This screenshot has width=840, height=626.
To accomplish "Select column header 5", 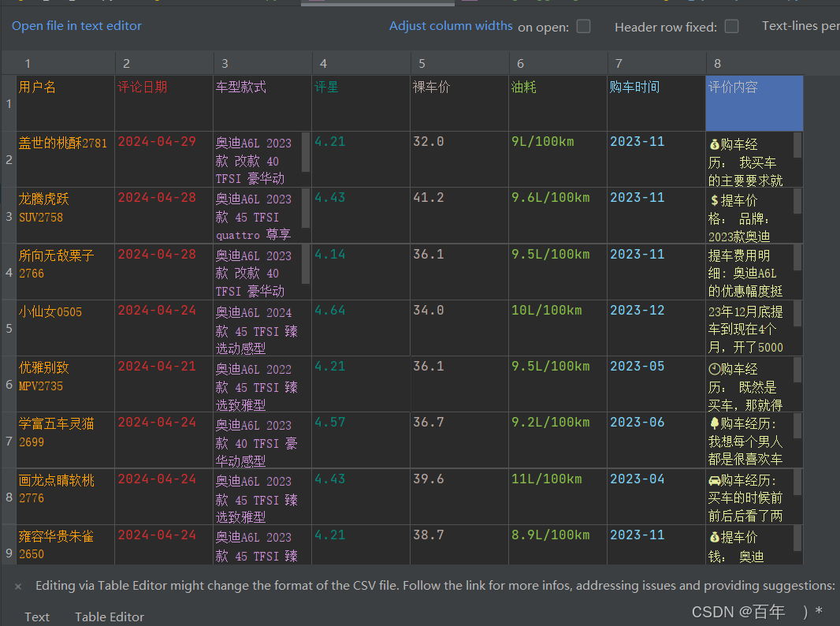I will pos(460,63).
